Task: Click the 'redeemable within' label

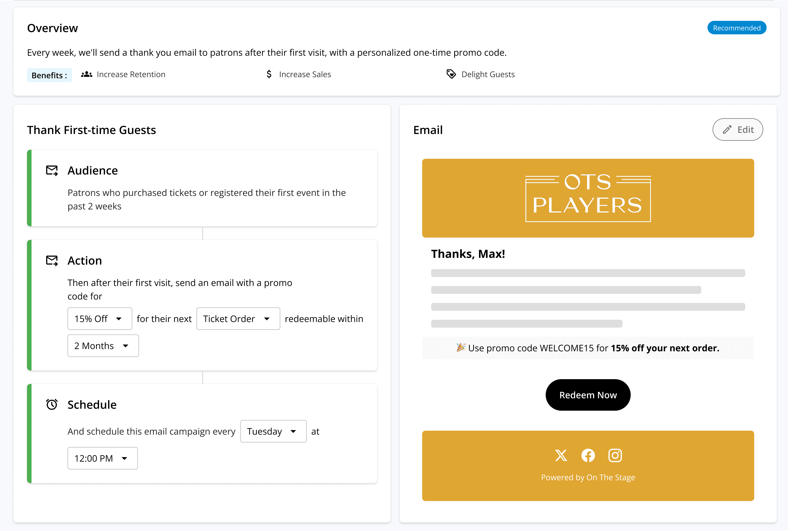Action: click(324, 319)
